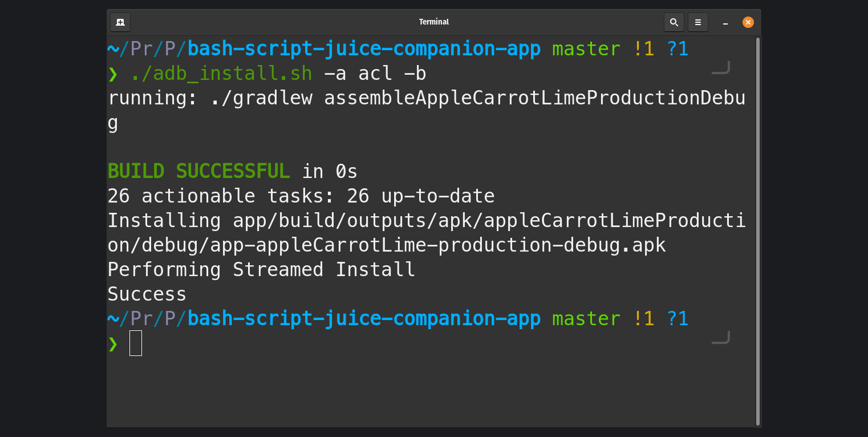Click the green prompt arrow symbol
The image size is (868, 437).
pyautogui.click(x=112, y=343)
